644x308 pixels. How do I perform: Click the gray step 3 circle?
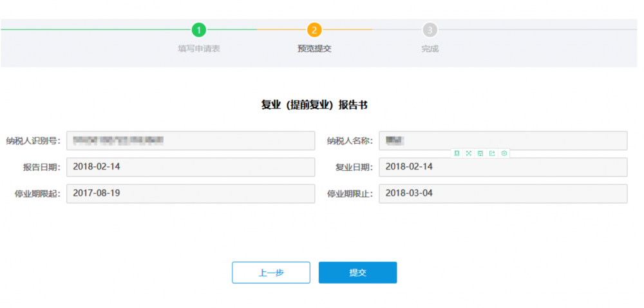coord(430,30)
